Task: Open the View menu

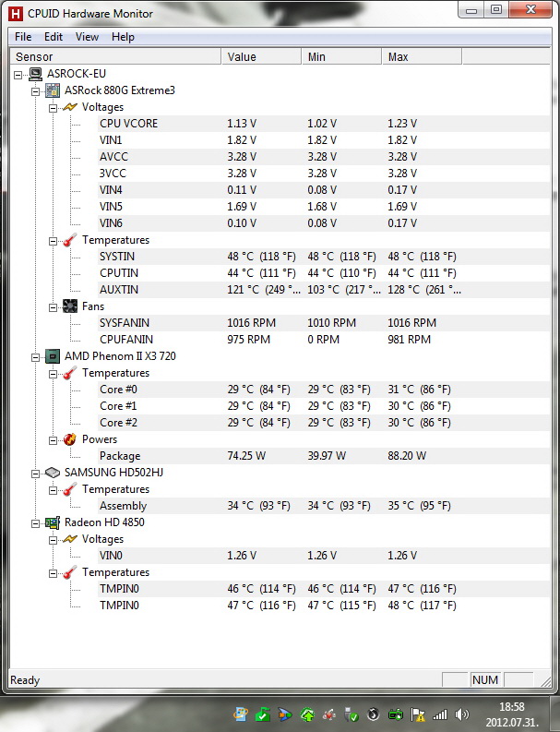Action: tap(87, 37)
